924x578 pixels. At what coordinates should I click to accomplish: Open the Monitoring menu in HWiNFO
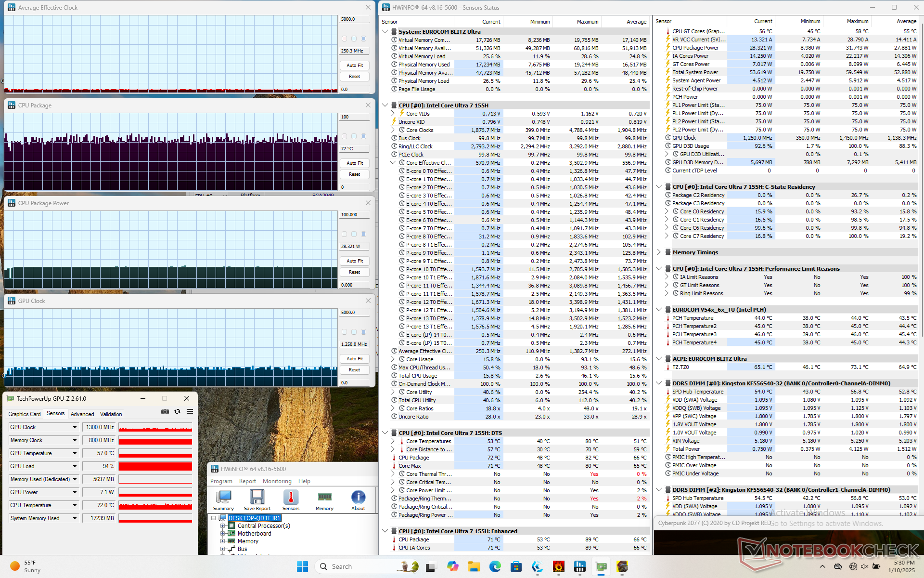pos(277,481)
